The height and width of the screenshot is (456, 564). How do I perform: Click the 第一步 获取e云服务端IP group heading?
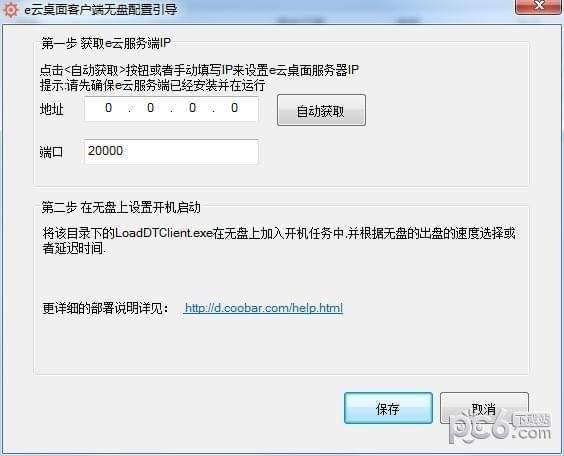pyautogui.click(x=106, y=43)
